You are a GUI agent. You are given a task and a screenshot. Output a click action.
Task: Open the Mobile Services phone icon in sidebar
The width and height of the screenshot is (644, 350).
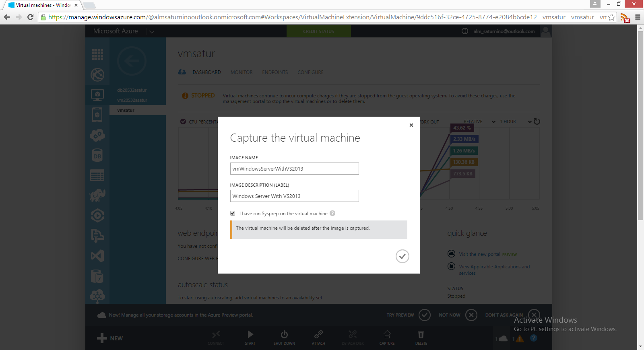click(97, 115)
